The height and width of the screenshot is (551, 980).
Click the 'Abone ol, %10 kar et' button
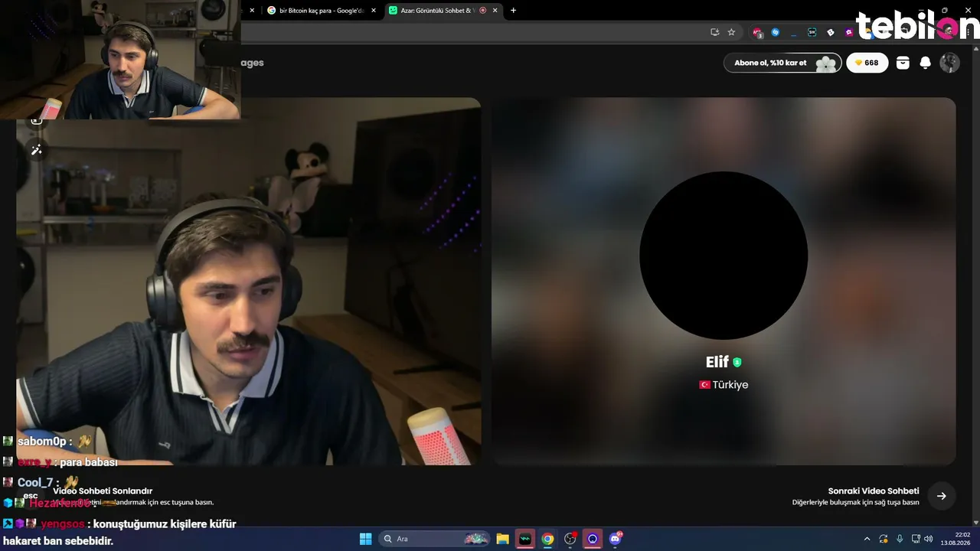(x=782, y=63)
